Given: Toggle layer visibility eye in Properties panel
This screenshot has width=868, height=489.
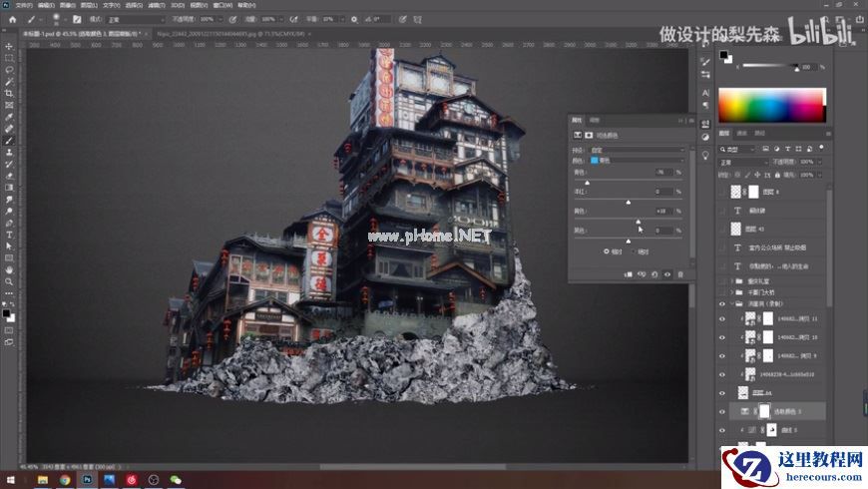Looking at the screenshot, I should pos(667,274).
